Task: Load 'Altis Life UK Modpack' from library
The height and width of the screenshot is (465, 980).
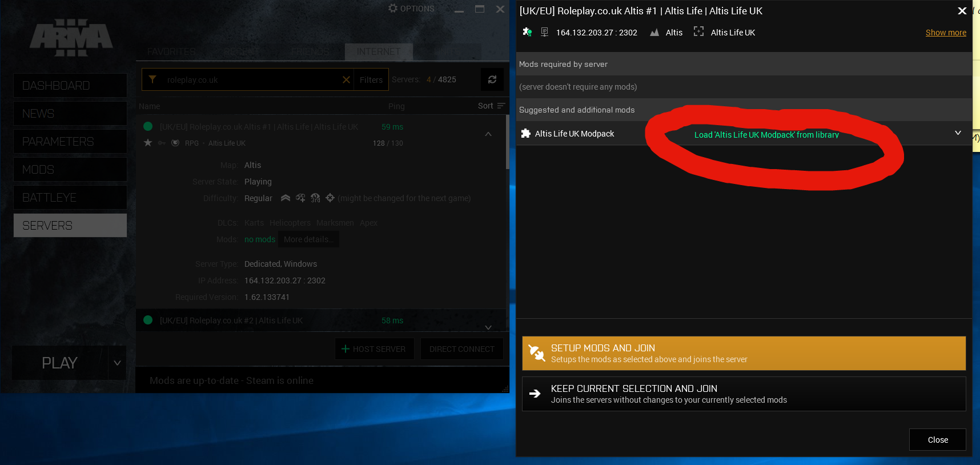Action: [x=766, y=135]
